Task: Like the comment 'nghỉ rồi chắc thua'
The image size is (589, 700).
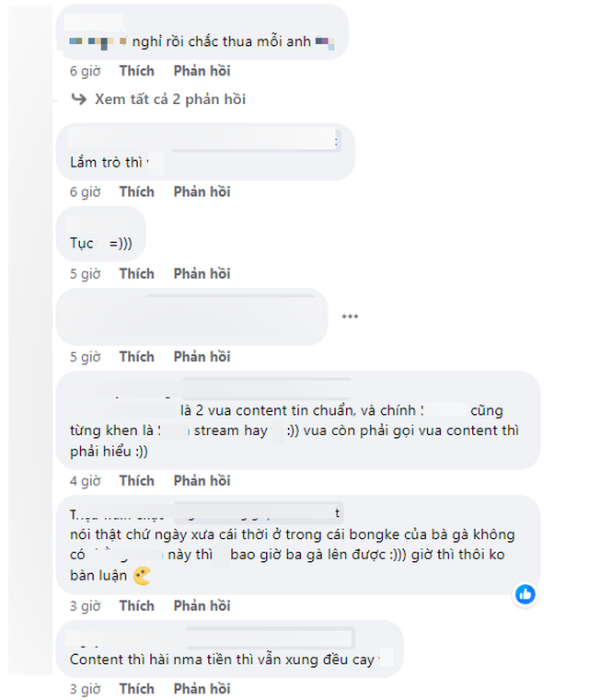Action: click(x=136, y=71)
